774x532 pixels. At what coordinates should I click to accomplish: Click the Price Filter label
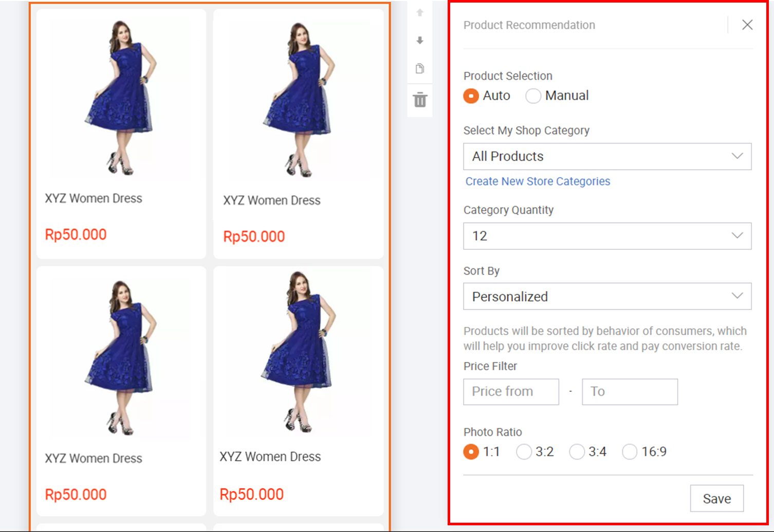click(x=490, y=366)
